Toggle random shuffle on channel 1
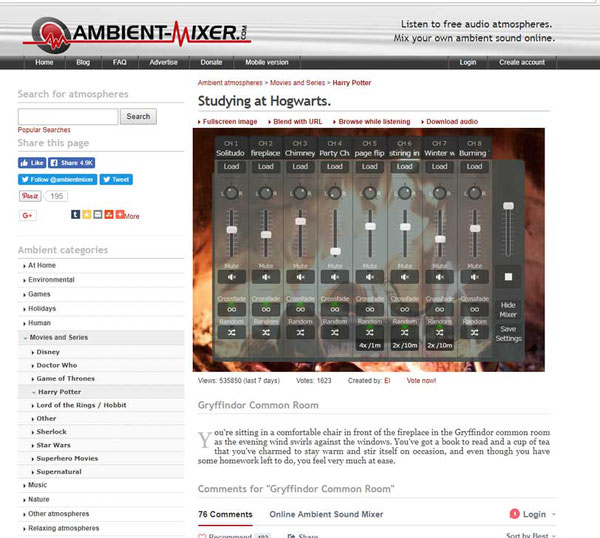Viewport: 600px width, 538px height. pyautogui.click(x=232, y=333)
